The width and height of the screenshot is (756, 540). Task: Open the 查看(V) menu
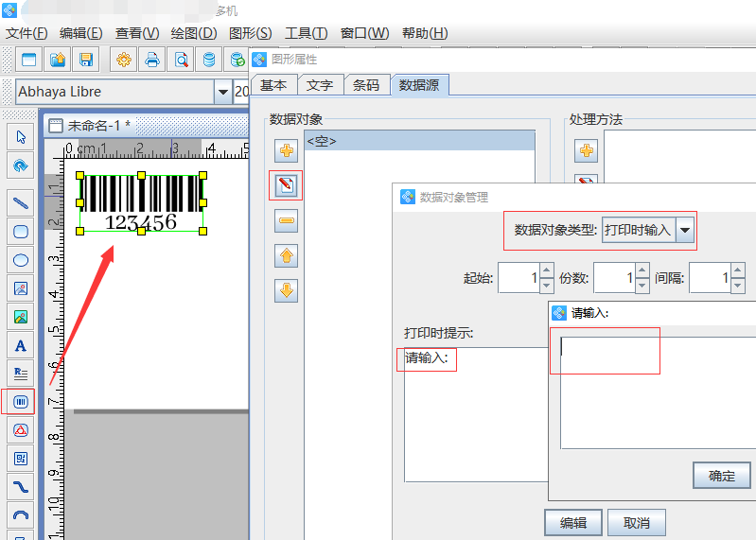coord(137,33)
